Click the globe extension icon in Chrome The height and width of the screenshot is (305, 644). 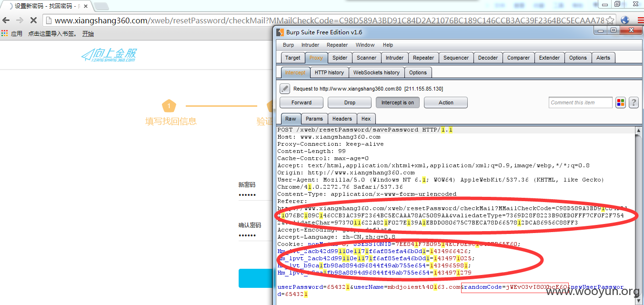tap(624, 20)
